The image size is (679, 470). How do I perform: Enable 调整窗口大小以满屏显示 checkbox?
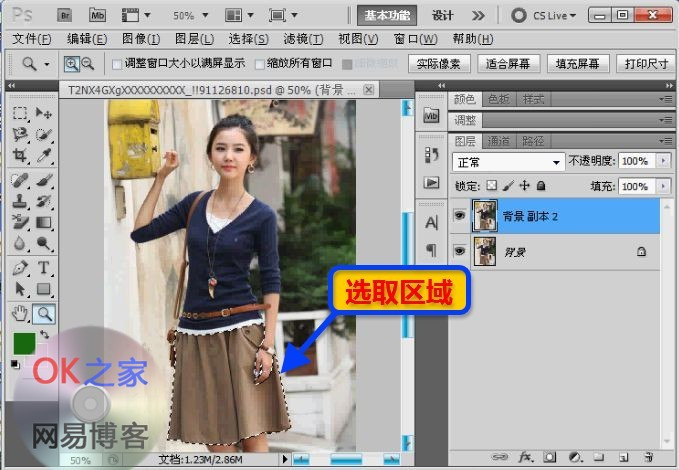117,63
